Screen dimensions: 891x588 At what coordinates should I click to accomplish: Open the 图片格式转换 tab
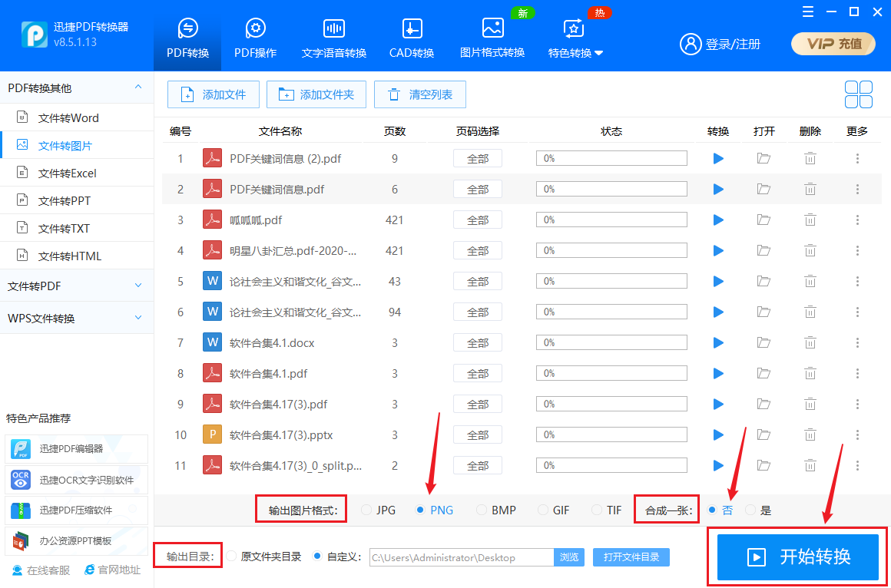tap(492, 38)
